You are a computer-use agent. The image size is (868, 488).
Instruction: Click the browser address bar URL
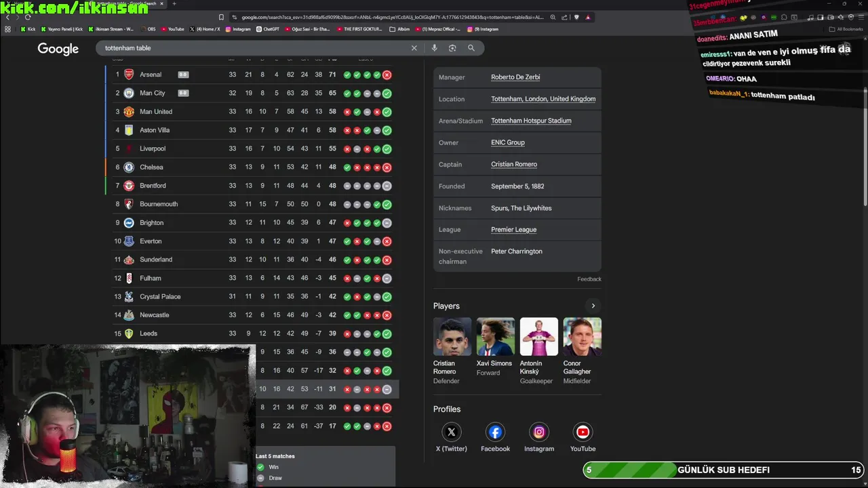click(392, 17)
